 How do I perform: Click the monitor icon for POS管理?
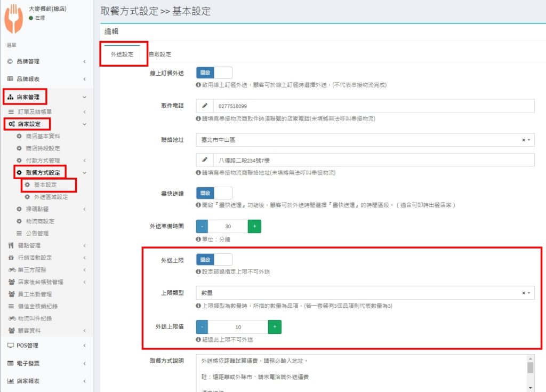click(10, 345)
